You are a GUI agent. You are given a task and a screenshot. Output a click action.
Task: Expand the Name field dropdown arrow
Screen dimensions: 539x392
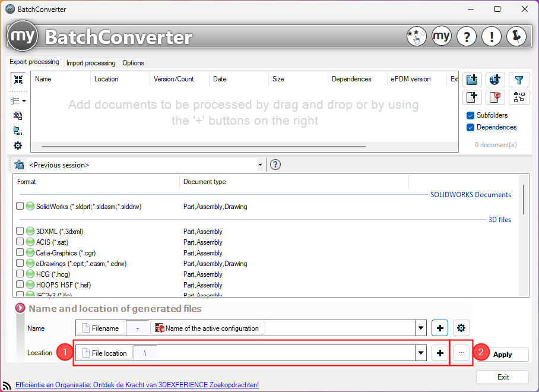421,328
